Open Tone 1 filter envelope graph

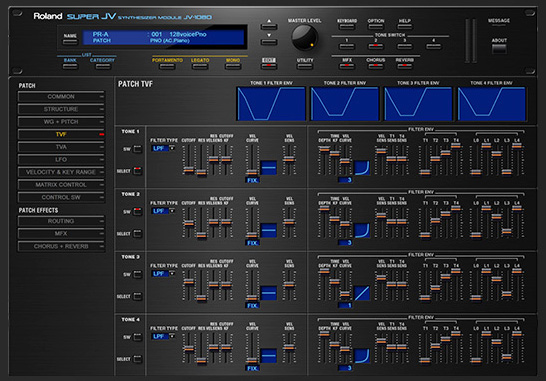pos(271,104)
